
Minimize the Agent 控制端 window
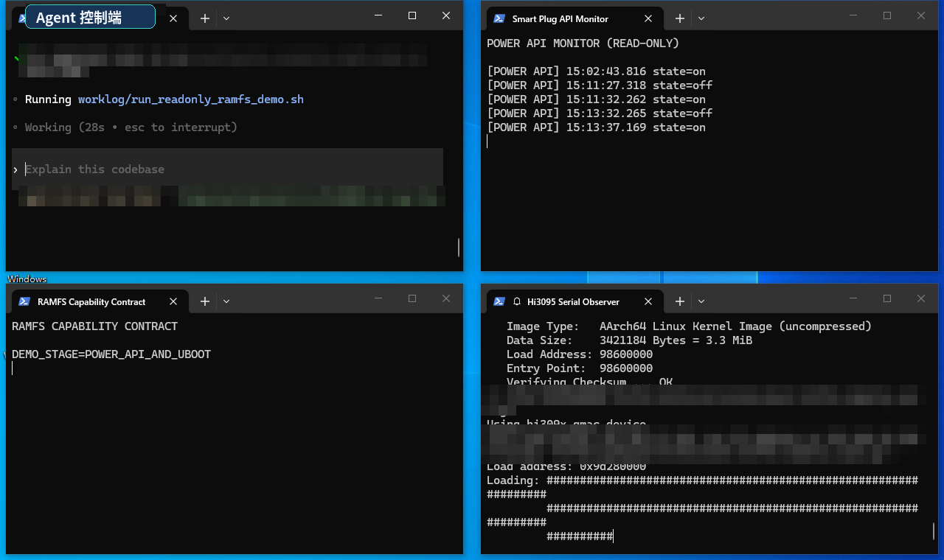[378, 15]
